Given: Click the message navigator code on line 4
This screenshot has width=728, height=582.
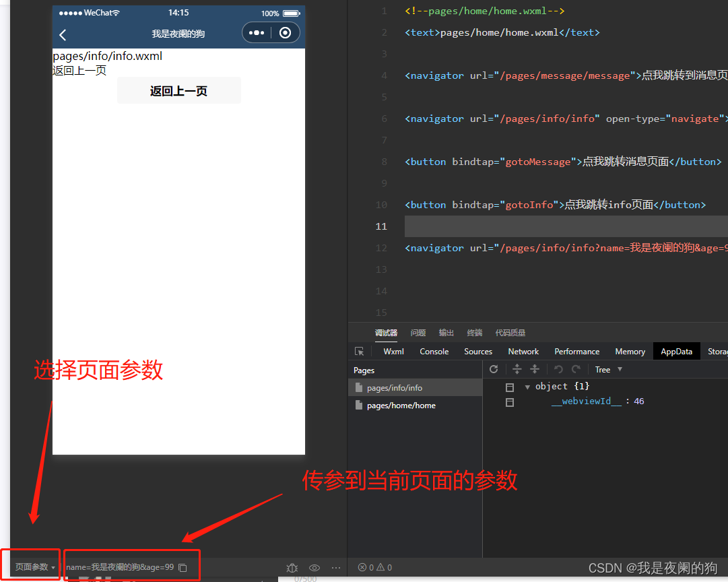Looking at the screenshot, I should (x=566, y=75).
